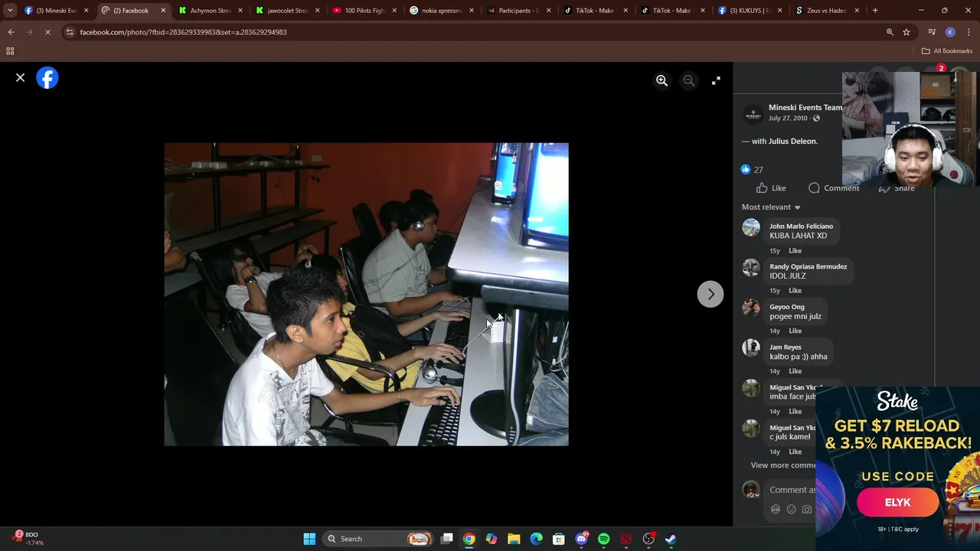Go to the next photo
The height and width of the screenshot is (551, 980).
(x=710, y=295)
